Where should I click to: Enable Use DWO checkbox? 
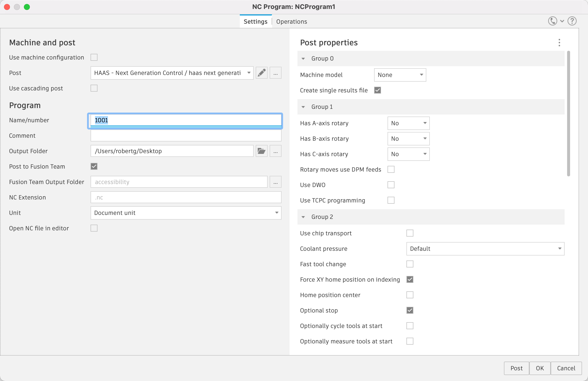(x=391, y=185)
